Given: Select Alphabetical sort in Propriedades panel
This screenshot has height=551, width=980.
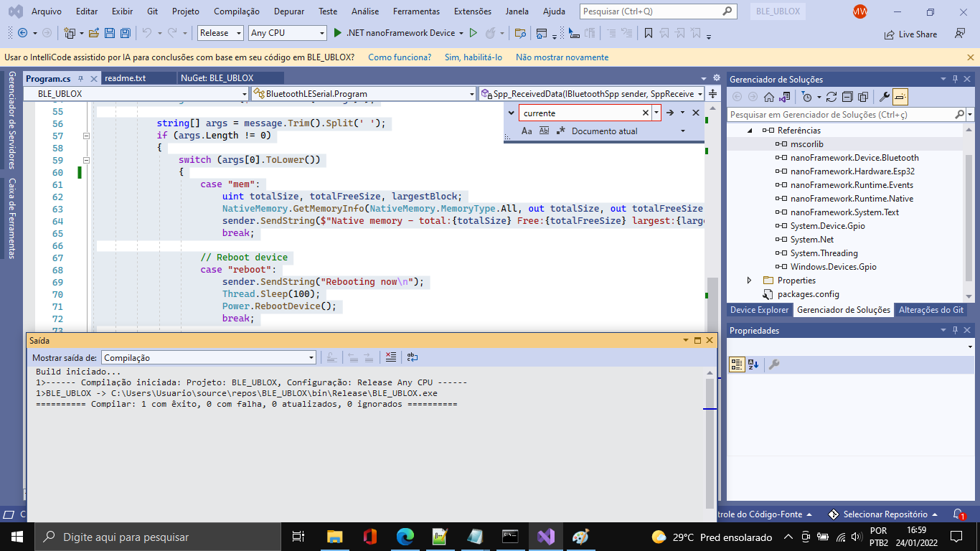Looking at the screenshot, I should pyautogui.click(x=753, y=364).
